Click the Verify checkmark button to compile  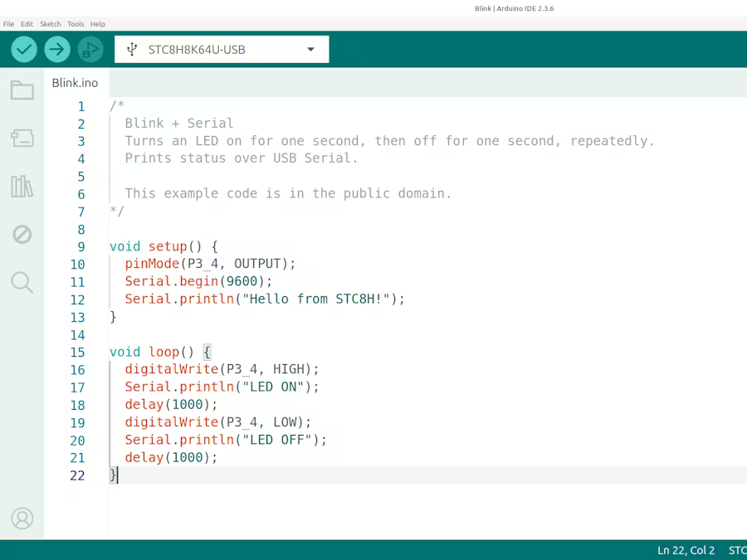[23, 49]
